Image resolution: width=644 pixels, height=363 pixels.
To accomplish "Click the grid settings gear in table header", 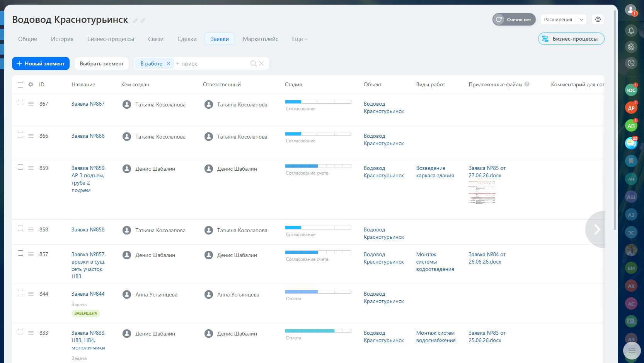I will (31, 84).
